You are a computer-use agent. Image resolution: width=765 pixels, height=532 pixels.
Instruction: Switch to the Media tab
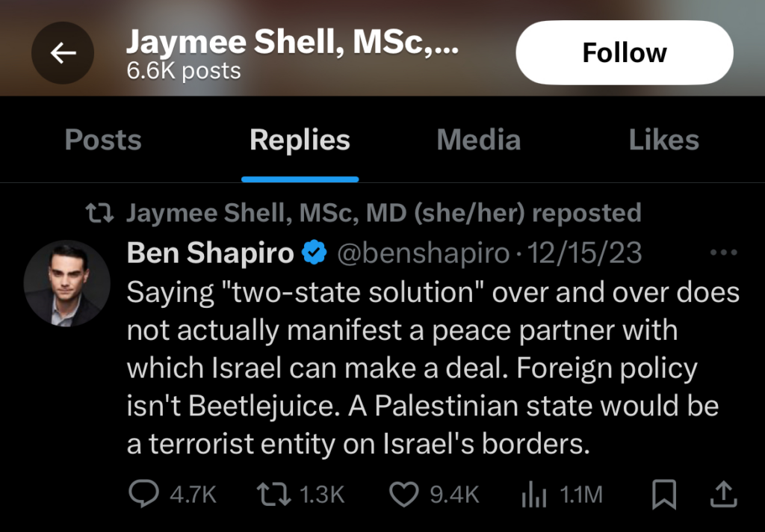(478, 140)
